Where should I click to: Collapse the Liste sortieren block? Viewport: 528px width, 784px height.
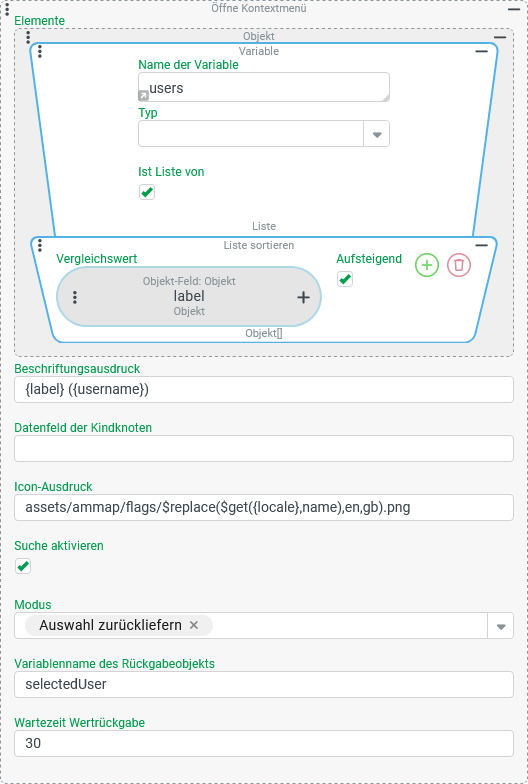(x=482, y=245)
